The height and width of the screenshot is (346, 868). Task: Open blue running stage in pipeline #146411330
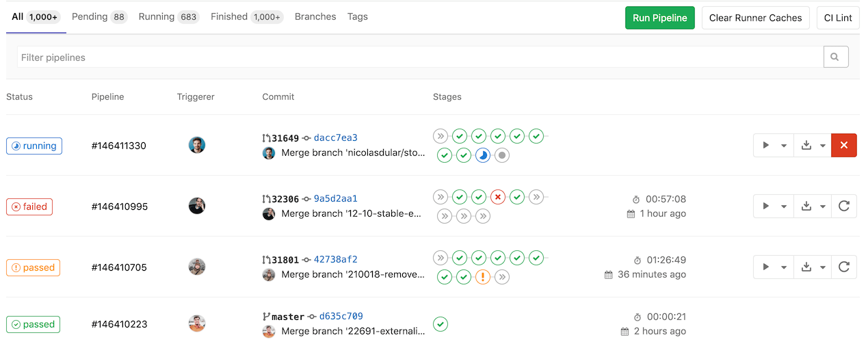pyautogui.click(x=483, y=155)
